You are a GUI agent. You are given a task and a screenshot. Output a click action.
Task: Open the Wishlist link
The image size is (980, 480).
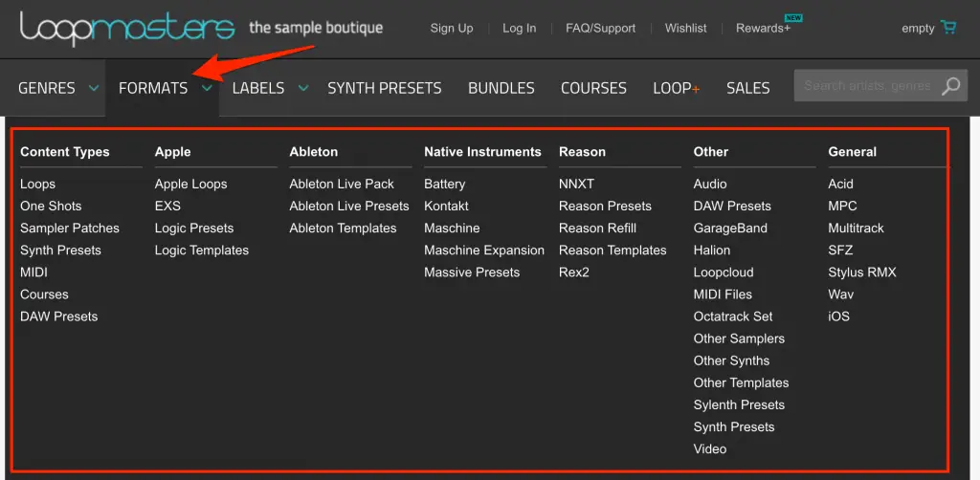point(685,28)
